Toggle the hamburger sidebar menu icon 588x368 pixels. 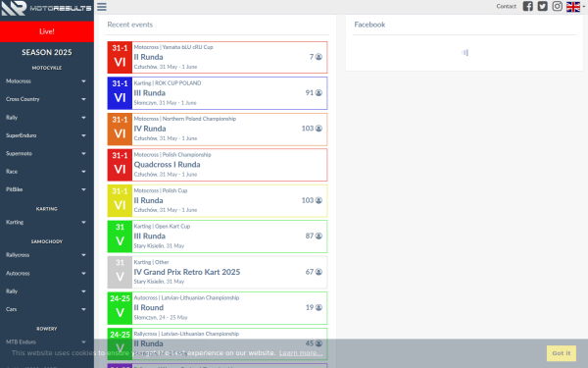tap(102, 7)
